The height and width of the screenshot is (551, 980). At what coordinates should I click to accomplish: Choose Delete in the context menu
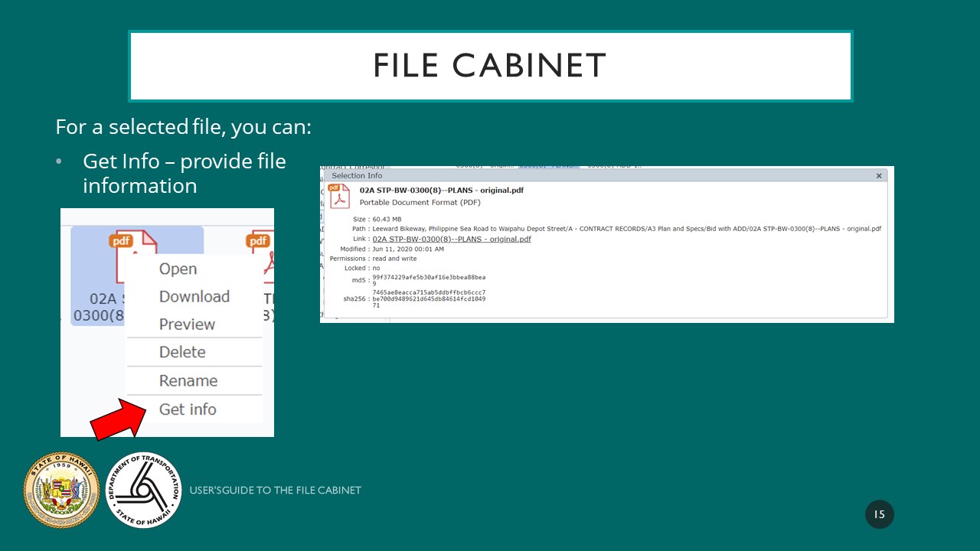[x=182, y=352]
